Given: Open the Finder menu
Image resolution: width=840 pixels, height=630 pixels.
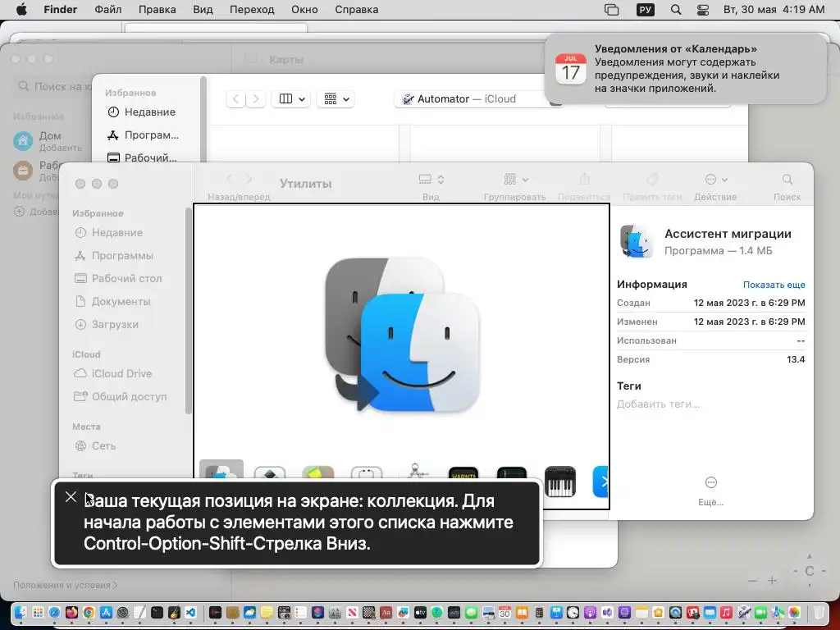Looking at the screenshot, I should (60, 10).
